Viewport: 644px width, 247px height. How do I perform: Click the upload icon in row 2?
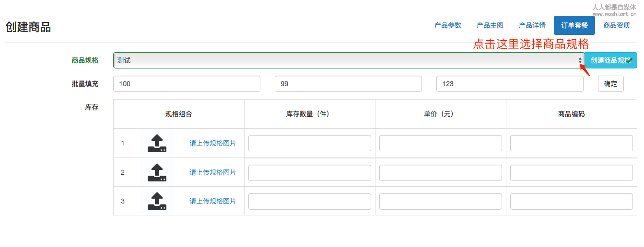157,172
